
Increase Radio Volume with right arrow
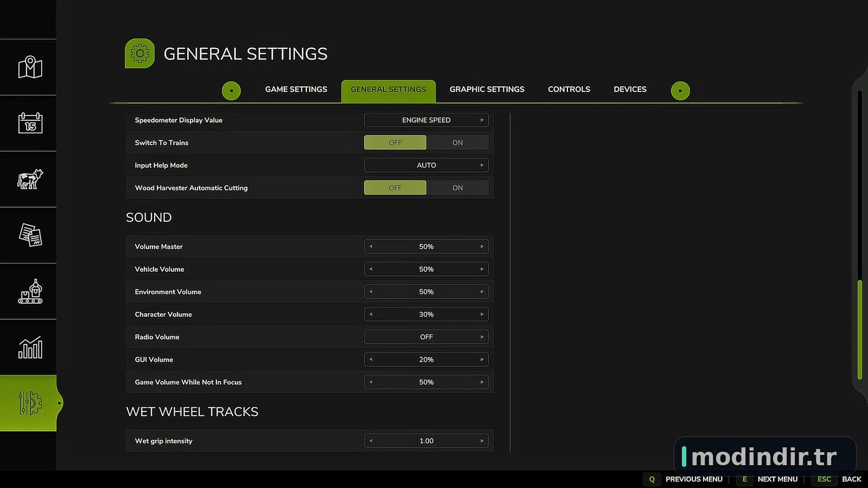(482, 337)
